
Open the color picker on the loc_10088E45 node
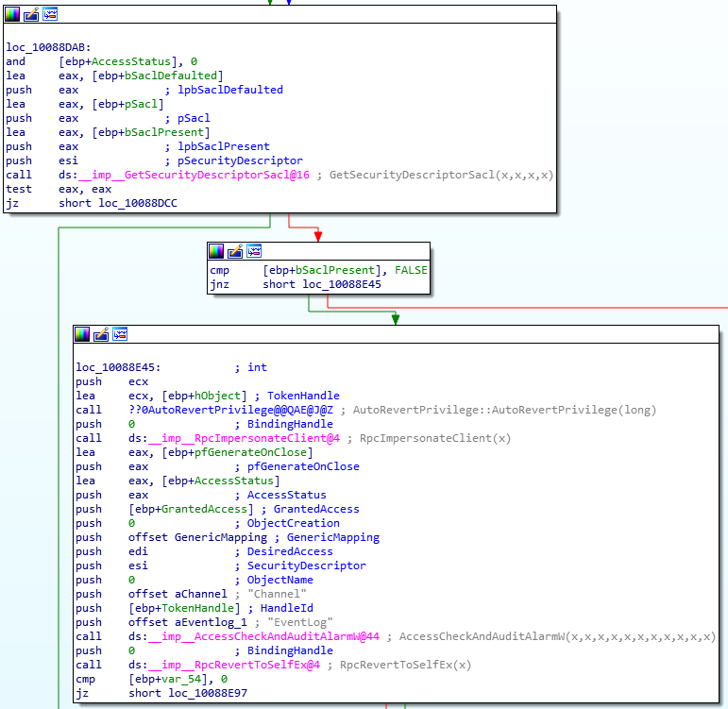83,334
